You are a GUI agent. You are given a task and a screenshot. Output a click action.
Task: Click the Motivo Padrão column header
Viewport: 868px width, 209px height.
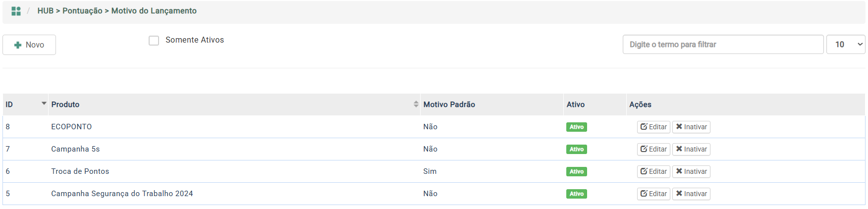[449, 104]
